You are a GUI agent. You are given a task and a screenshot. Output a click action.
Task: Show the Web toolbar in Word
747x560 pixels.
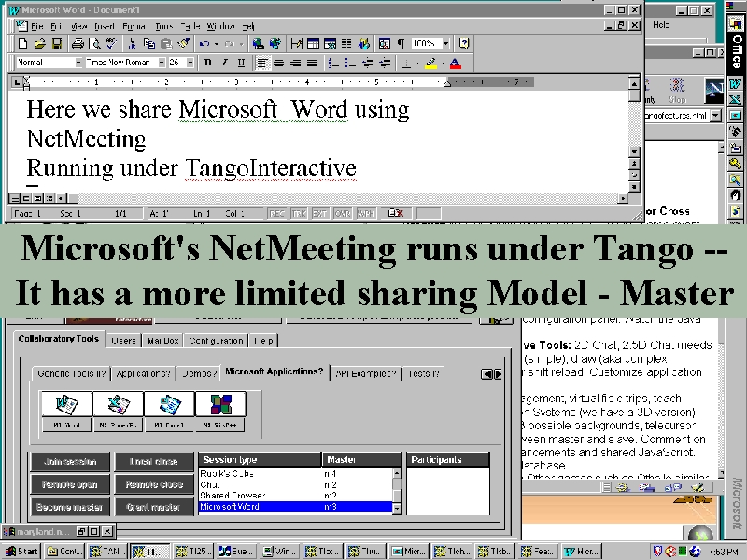(275, 44)
